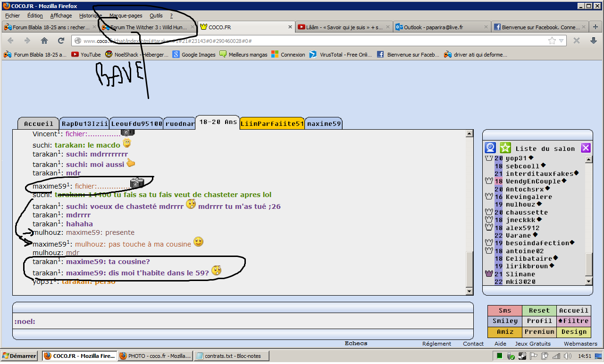Open the Smiley picker button
The height and width of the screenshot is (364, 604).
tap(504, 321)
